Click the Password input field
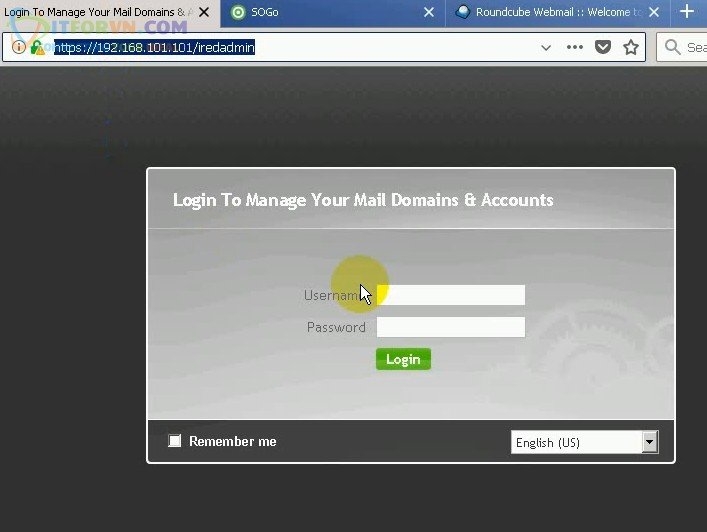 (450, 327)
